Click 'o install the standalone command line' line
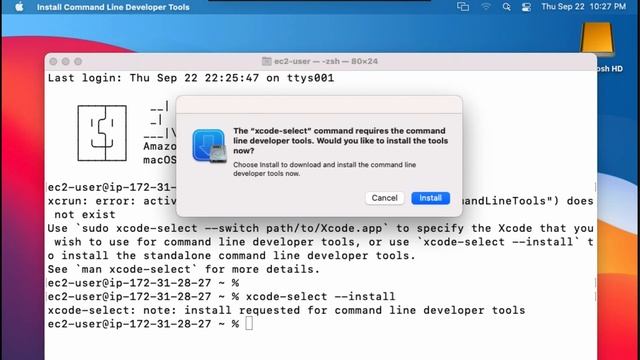 click(231, 256)
